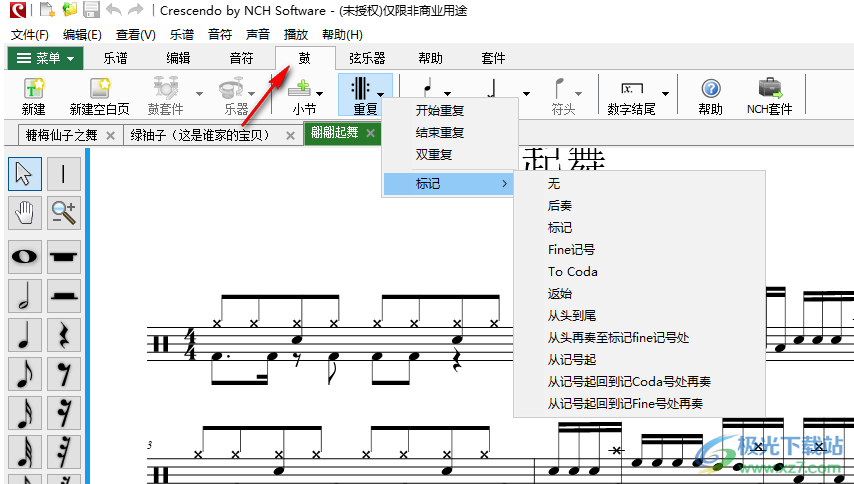
Task: Expand the green 菜单 dropdown button
Action: pyautogui.click(x=45, y=58)
